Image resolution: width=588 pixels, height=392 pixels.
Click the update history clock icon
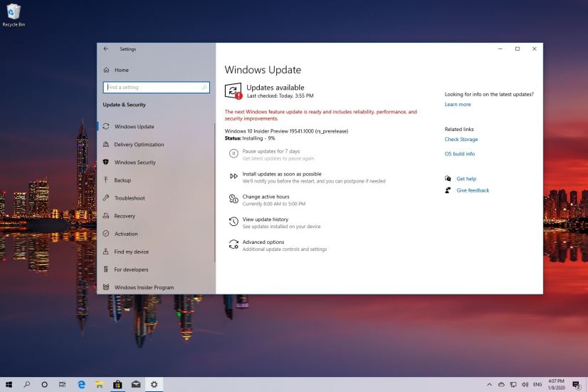coord(233,222)
